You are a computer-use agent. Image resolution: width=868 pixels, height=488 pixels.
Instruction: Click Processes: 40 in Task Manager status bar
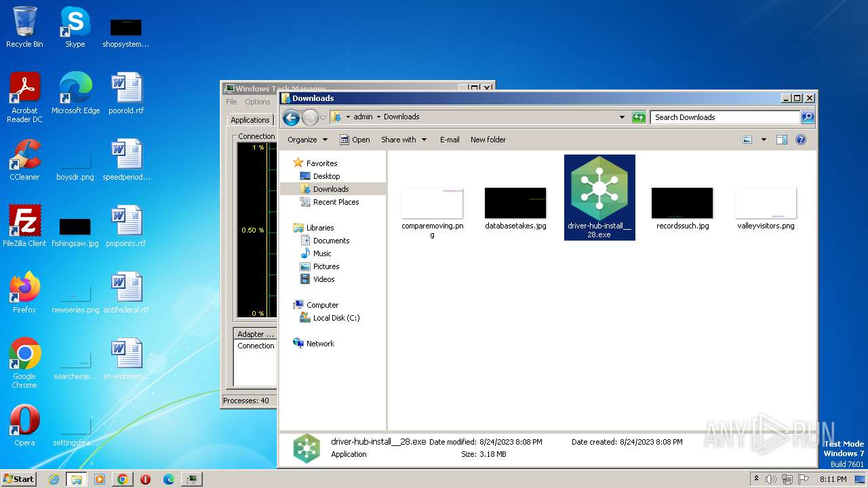246,401
